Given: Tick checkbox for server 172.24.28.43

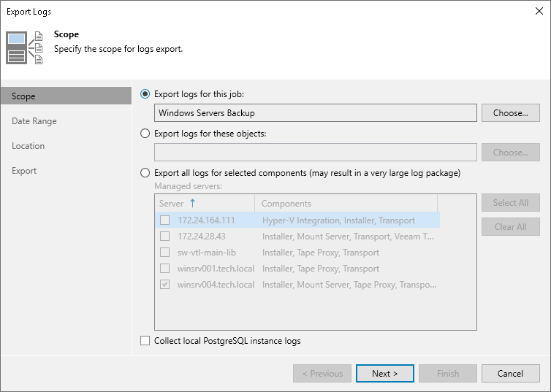Looking at the screenshot, I should 165,237.
